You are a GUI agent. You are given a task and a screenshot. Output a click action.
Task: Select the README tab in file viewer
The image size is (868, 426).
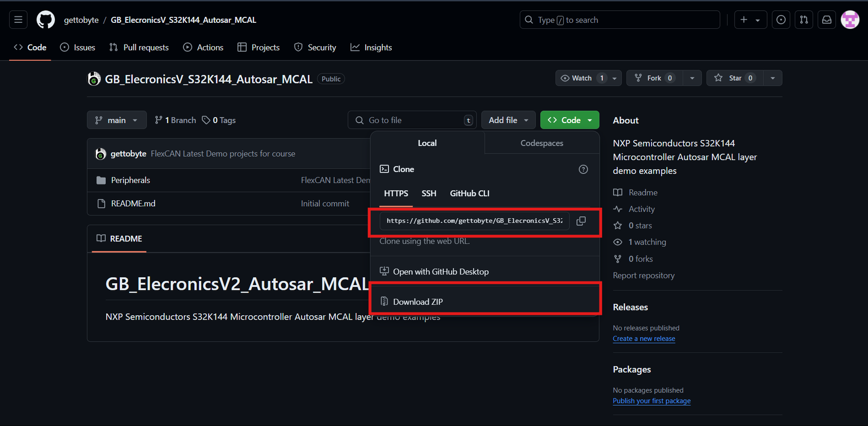point(119,238)
